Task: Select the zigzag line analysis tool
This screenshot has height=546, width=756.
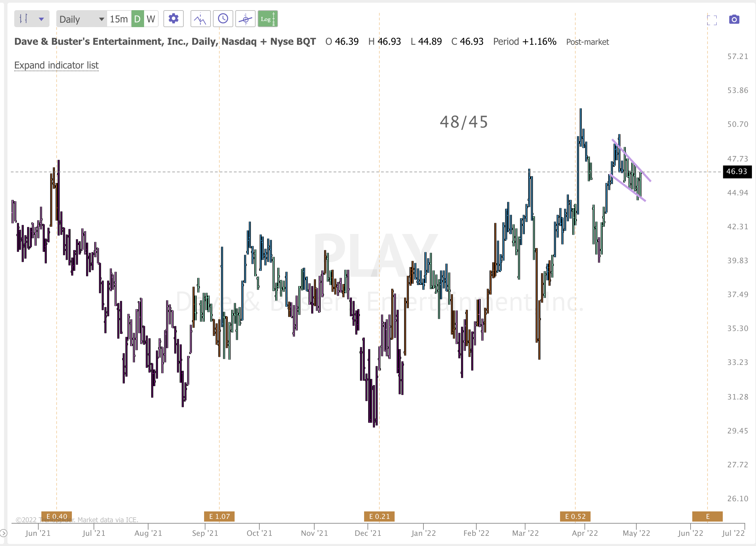Action: pos(200,19)
